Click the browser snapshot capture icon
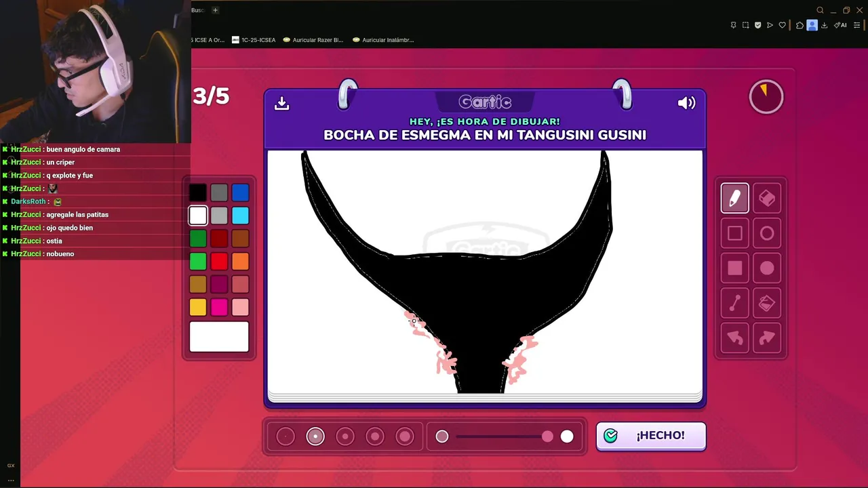868x488 pixels. (x=745, y=25)
